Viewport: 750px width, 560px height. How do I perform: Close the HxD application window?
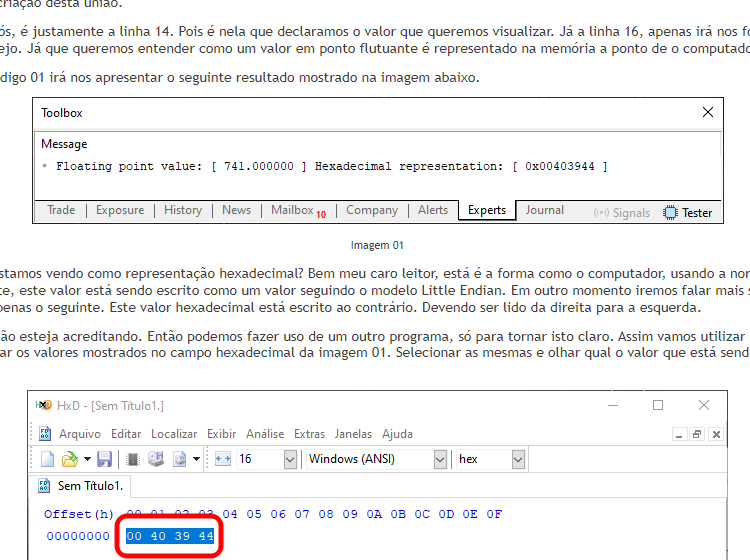pos(704,406)
